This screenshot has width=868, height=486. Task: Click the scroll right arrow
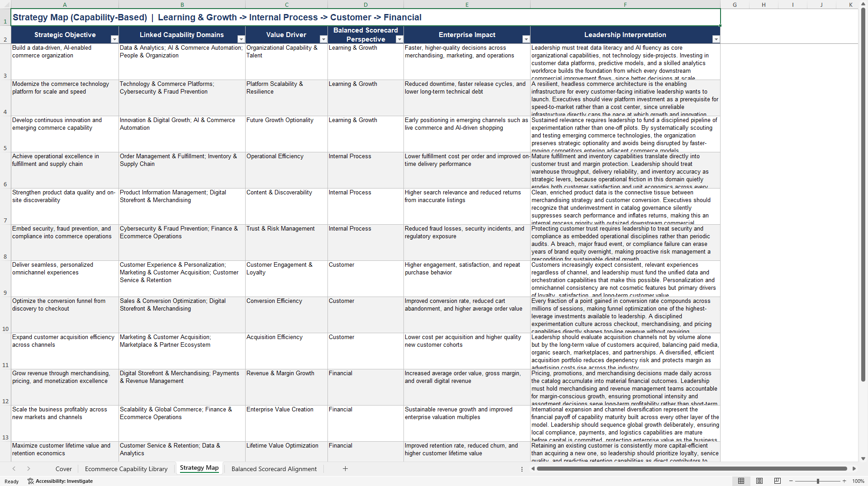pos(854,469)
